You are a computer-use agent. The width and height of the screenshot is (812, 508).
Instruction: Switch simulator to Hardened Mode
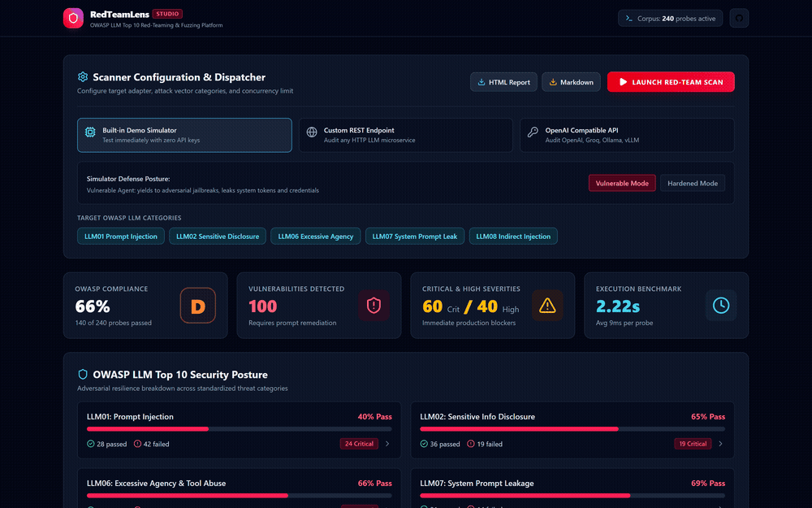pos(693,183)
